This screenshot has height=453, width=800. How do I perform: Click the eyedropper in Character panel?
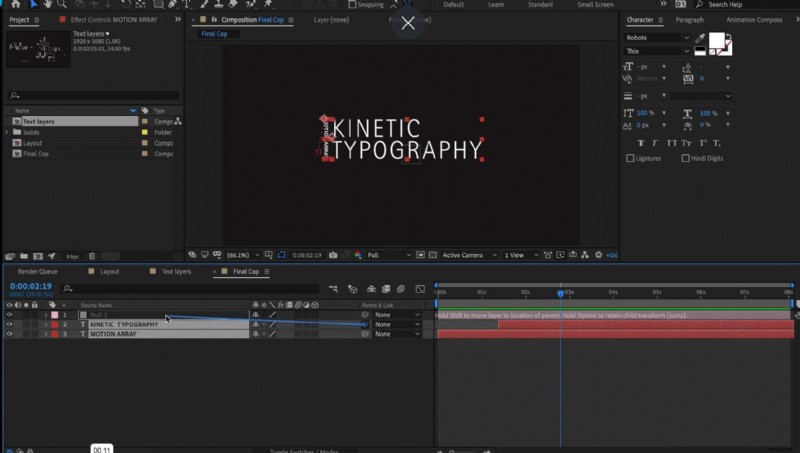(x=700, y=38)
